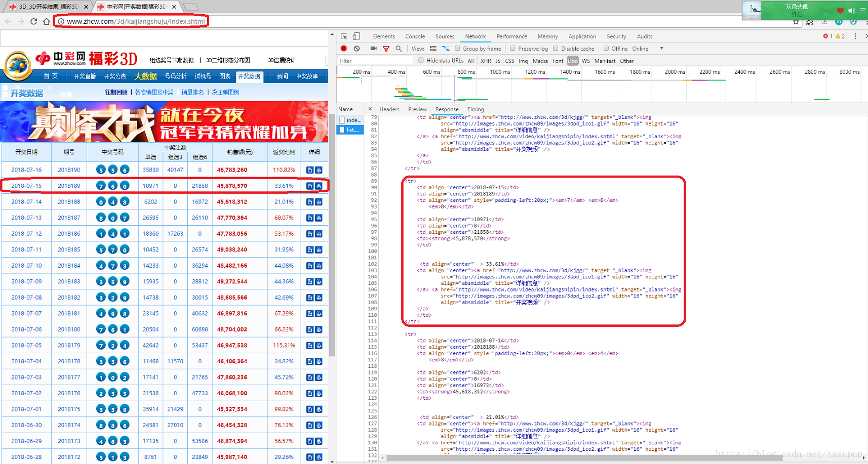
Task: Filter requests by Img type
Action: pos(523,61)
